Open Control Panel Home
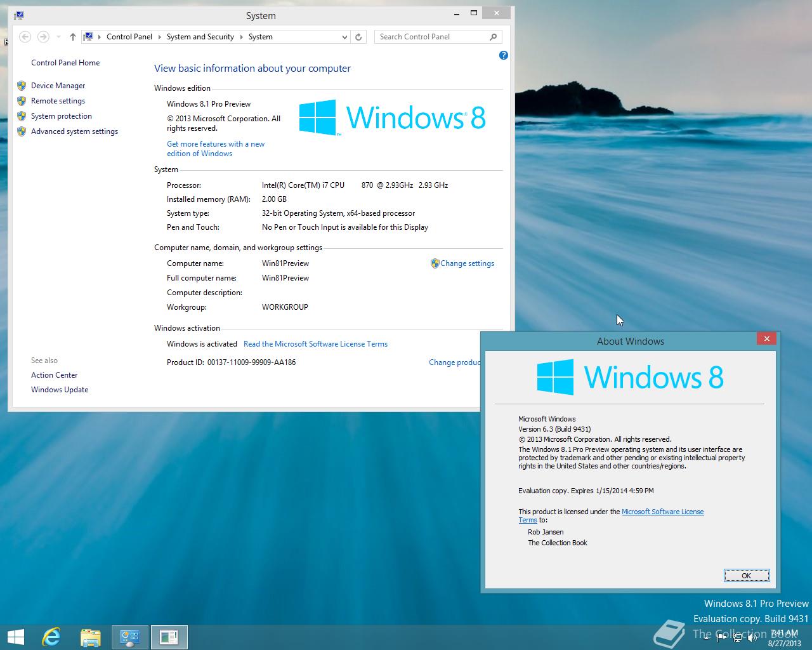This screenshot has width=812, height=650. tap(65, 63)
